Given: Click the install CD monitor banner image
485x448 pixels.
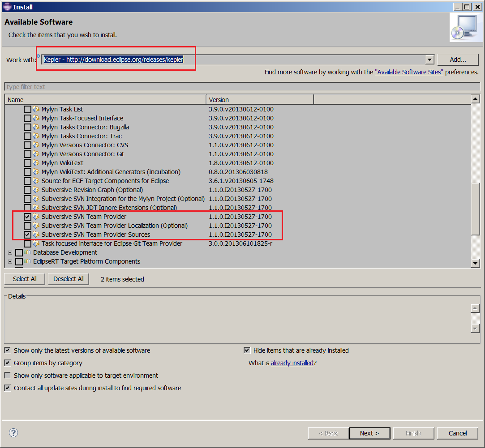Looking at the screenshot, I should pos(466,28).
